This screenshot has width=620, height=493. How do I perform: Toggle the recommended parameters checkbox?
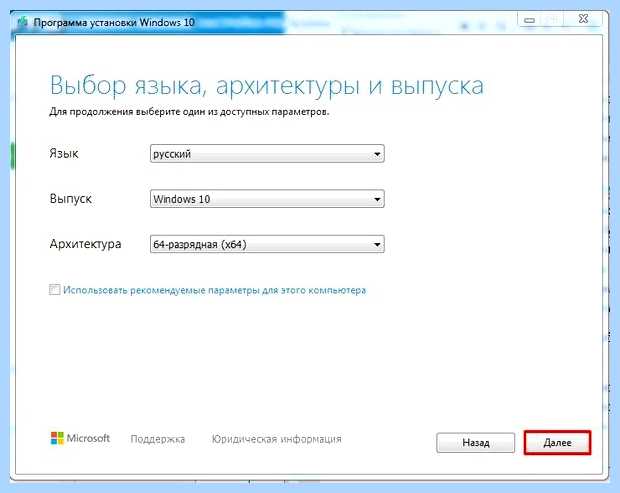55,289
